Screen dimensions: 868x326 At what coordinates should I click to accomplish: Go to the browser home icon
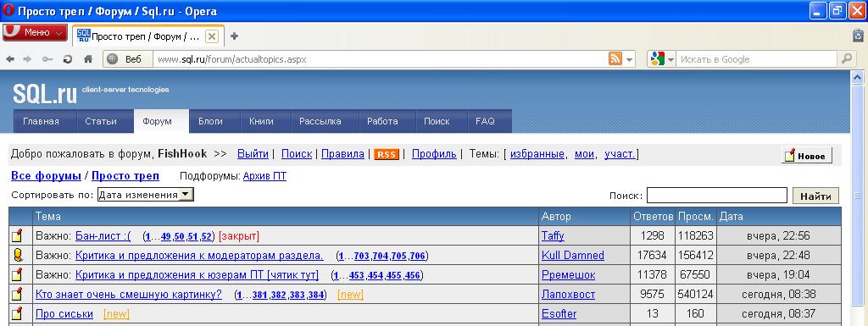tap(88, 59)
